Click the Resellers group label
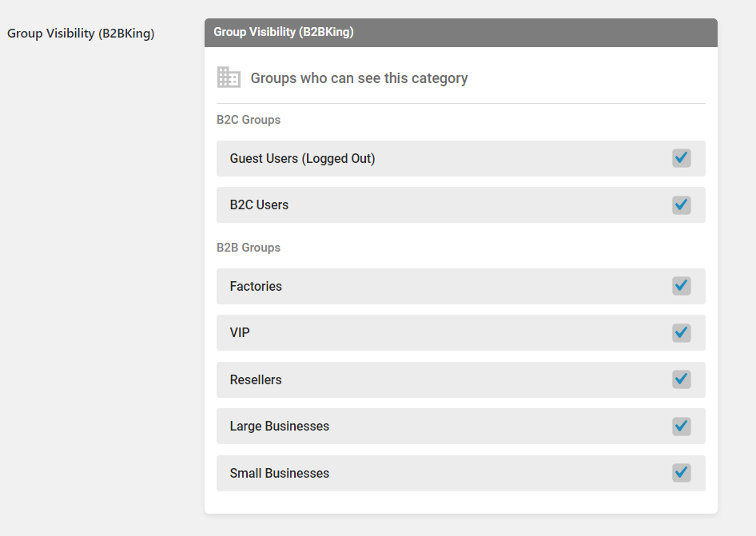 click(256, 379)
